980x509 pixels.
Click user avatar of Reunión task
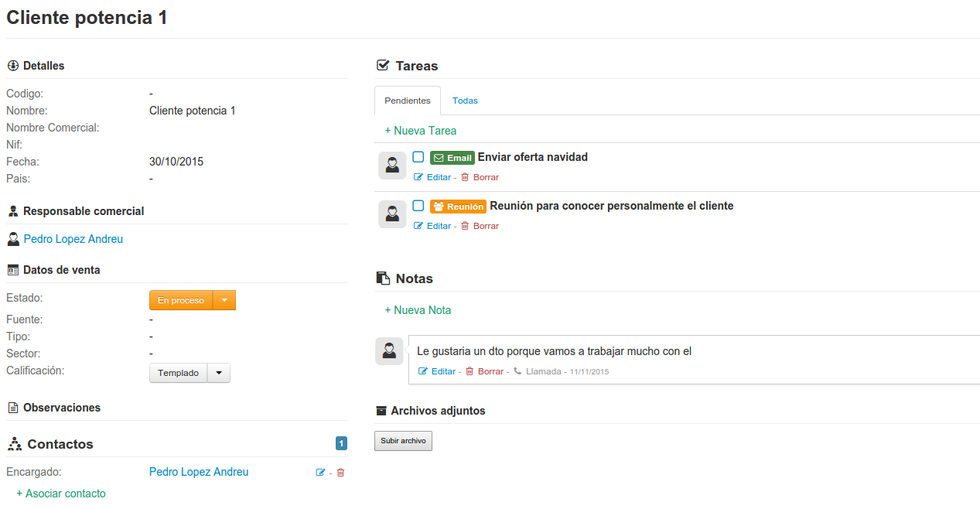(392, 214)
